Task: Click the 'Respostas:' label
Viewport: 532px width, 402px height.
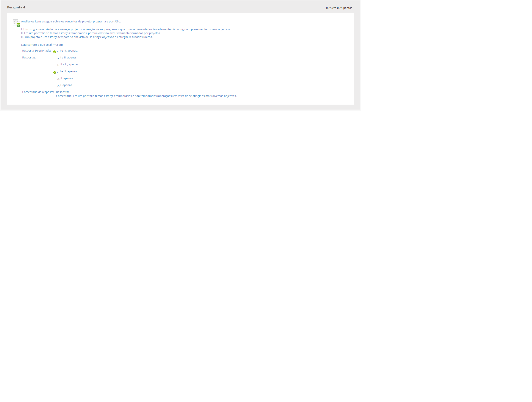Action: (x=29, y=58)
